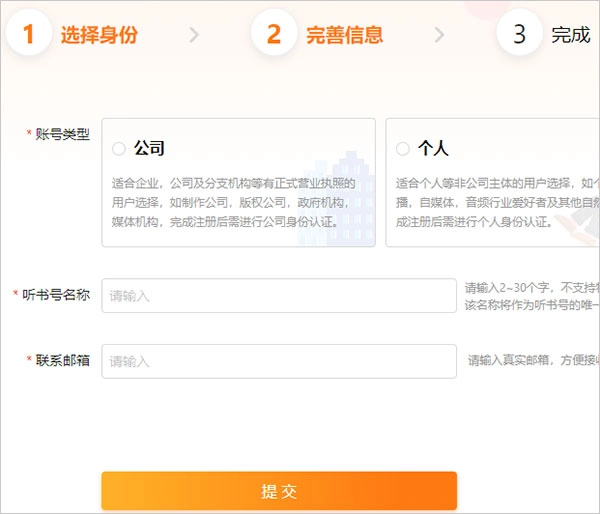Go to the 完成 step label
600x514 pixels.
(x=571, y=35)
